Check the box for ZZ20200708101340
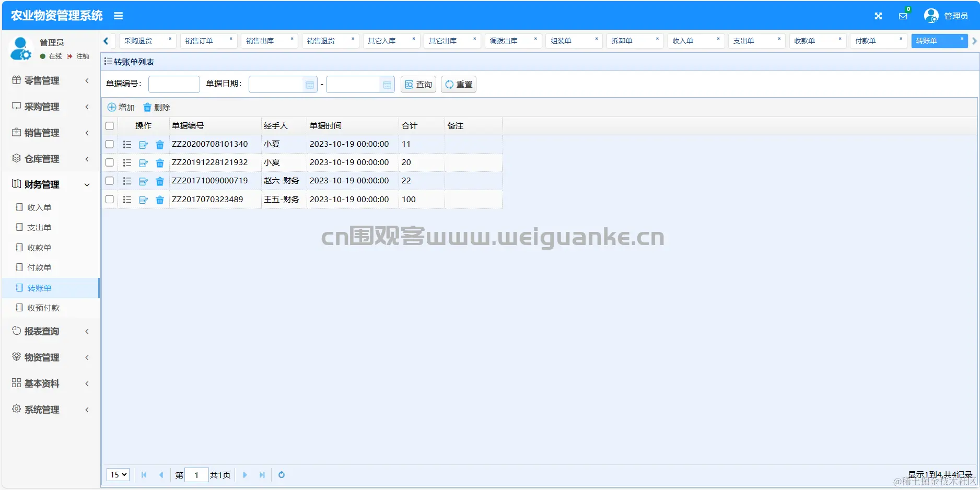This screenshot has height=490, width=980. [x=110, y=144]
